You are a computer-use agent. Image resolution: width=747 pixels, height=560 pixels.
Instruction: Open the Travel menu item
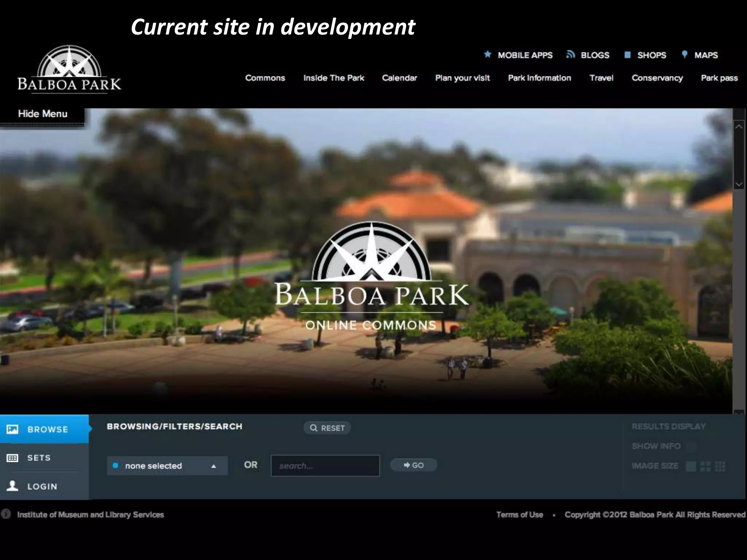pos(601,78)
